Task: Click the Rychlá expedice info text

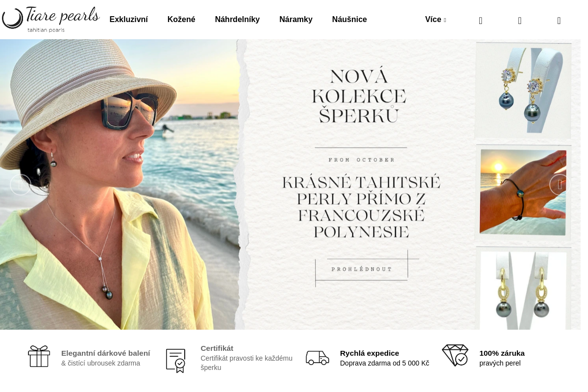Action: coord(369,353)
